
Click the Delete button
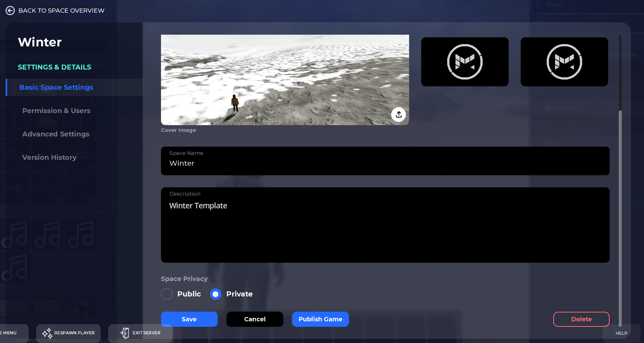(x=581, y=319)
